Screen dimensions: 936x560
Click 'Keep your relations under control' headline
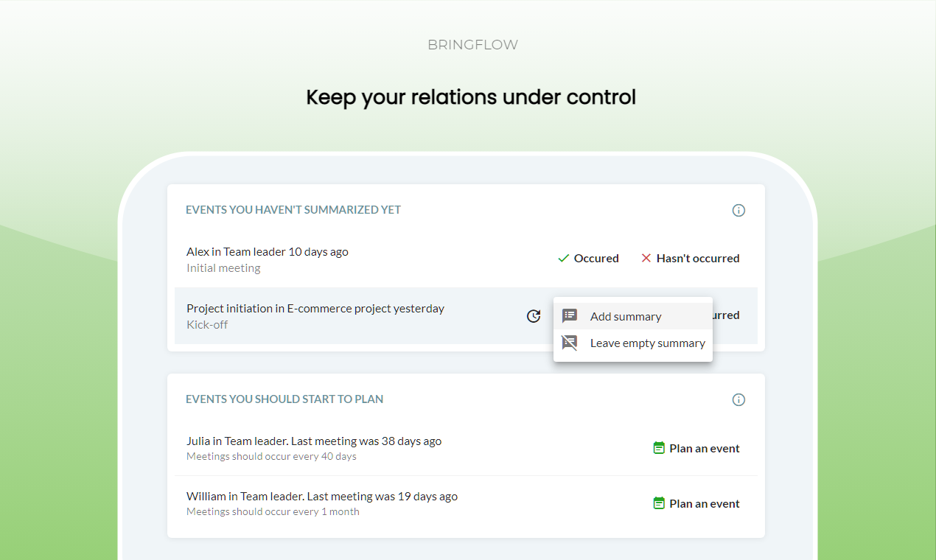471,97
